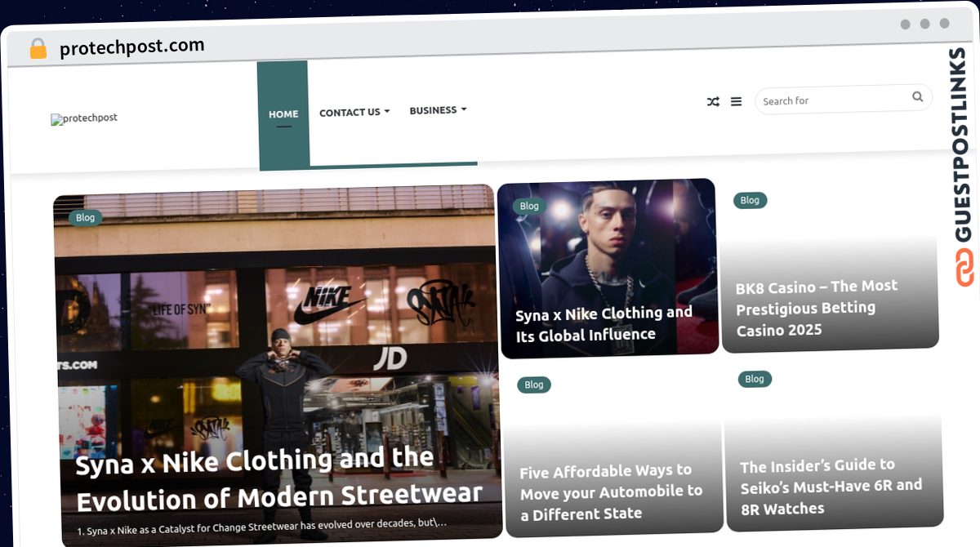Open Syna x Nike Evolution of Modern Streetwear article

(x=278, y=478)
